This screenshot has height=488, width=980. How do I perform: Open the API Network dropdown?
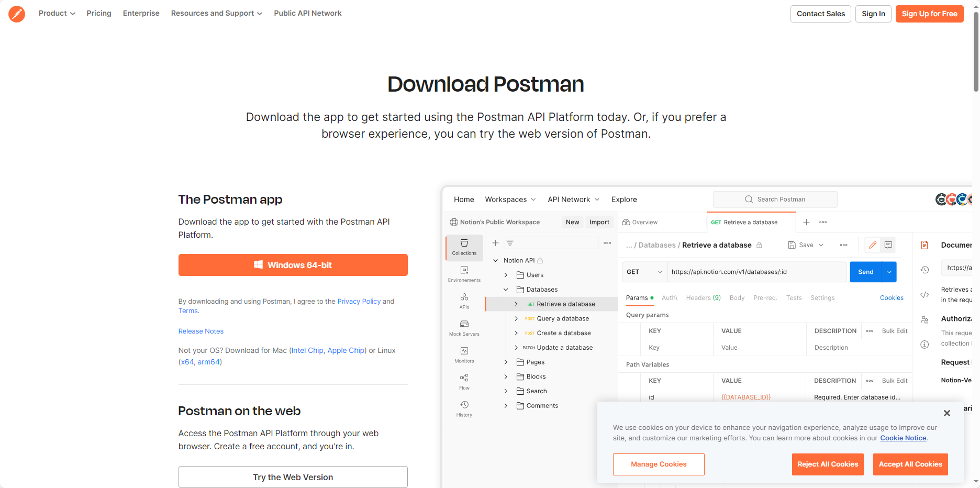click(x=574, y=199)
